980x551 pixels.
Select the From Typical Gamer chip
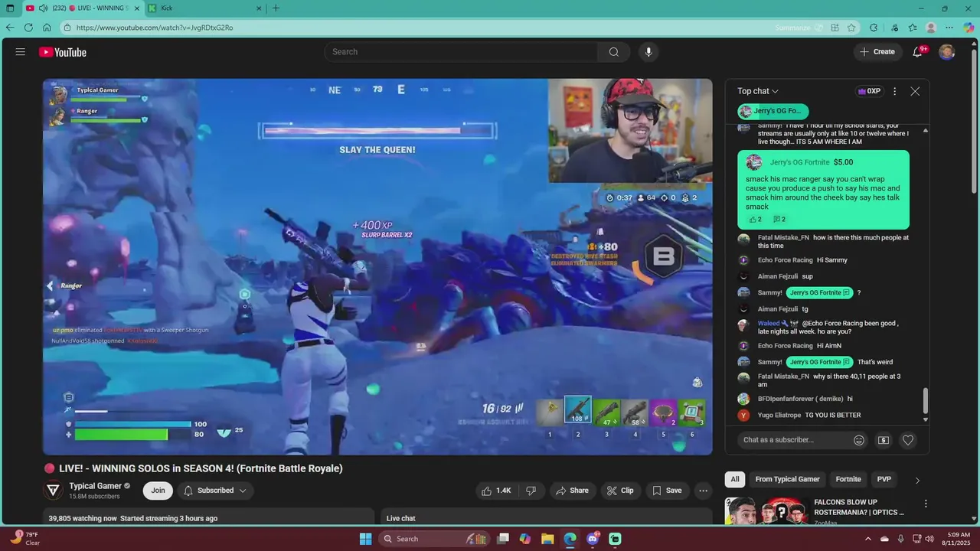pyautogui.click(x=787, y=479)
